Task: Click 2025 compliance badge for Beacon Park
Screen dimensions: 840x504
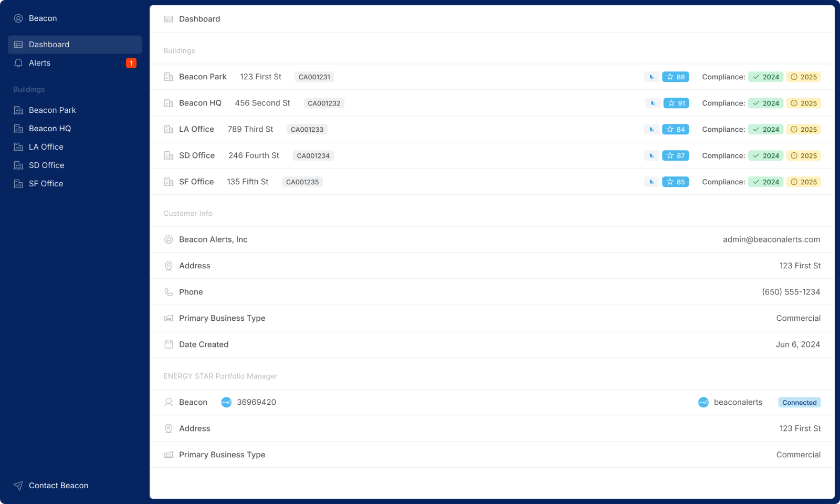Action: point(804,77)
